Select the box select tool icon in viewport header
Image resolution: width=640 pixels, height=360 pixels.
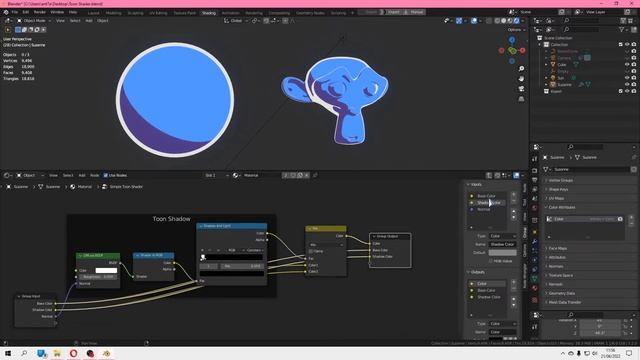18,29
